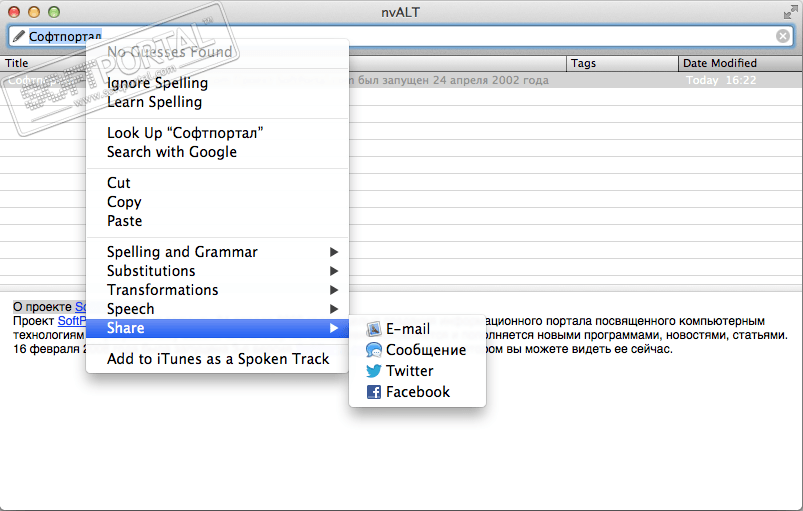803x511 pixels.
Task: Choose Add to iTunes as a Spoken Track
Action: tap(218, 359)
